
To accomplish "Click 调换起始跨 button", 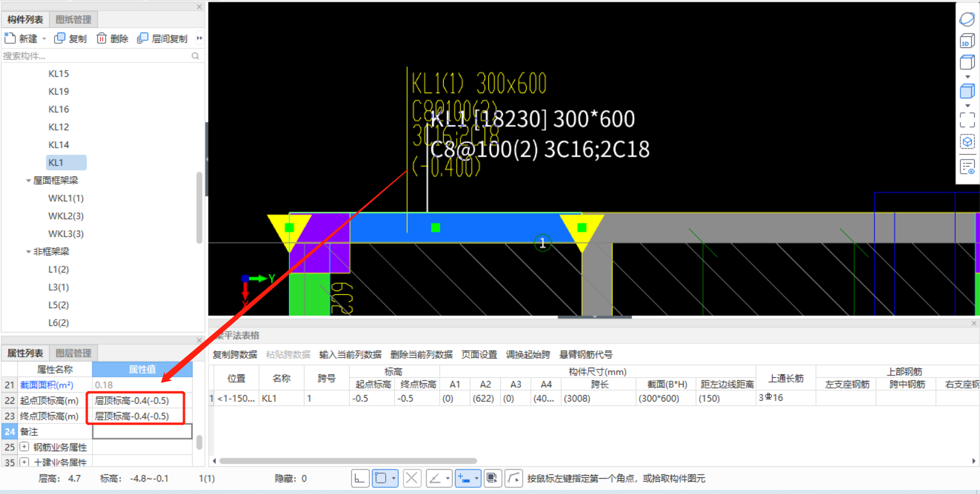I will 528,355.
